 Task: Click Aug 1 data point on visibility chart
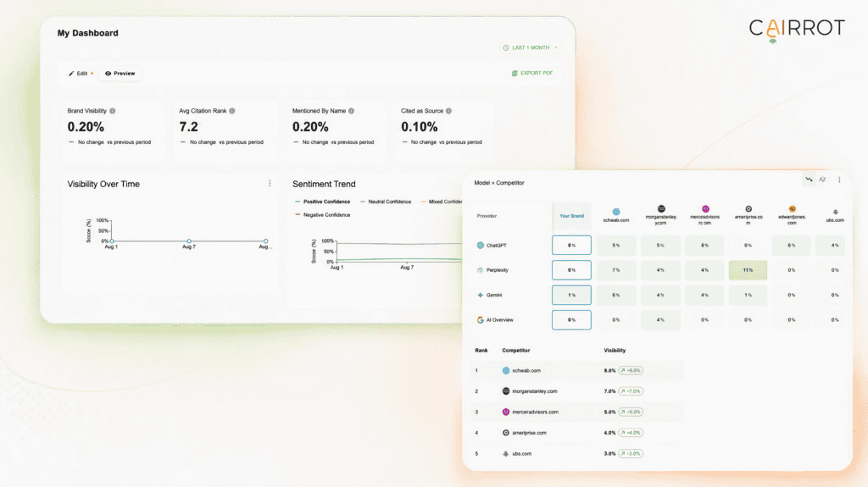pos(112,241)
